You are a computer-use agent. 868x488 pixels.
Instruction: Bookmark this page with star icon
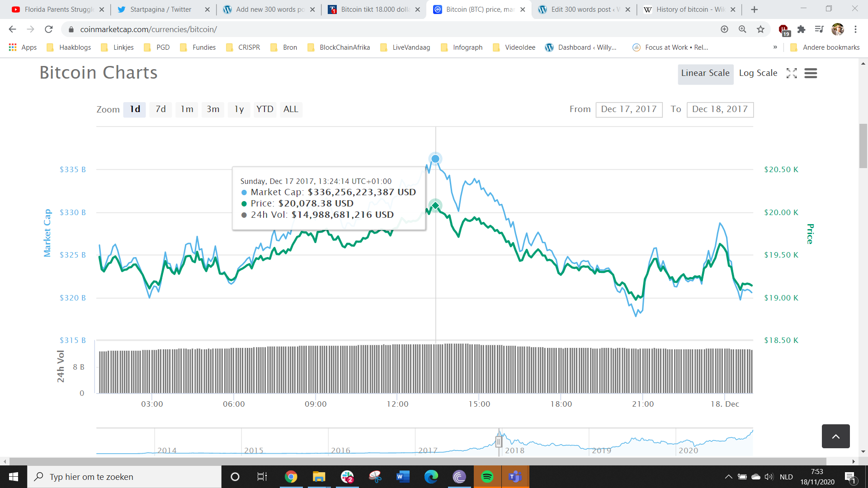click(x=760, y=29)
